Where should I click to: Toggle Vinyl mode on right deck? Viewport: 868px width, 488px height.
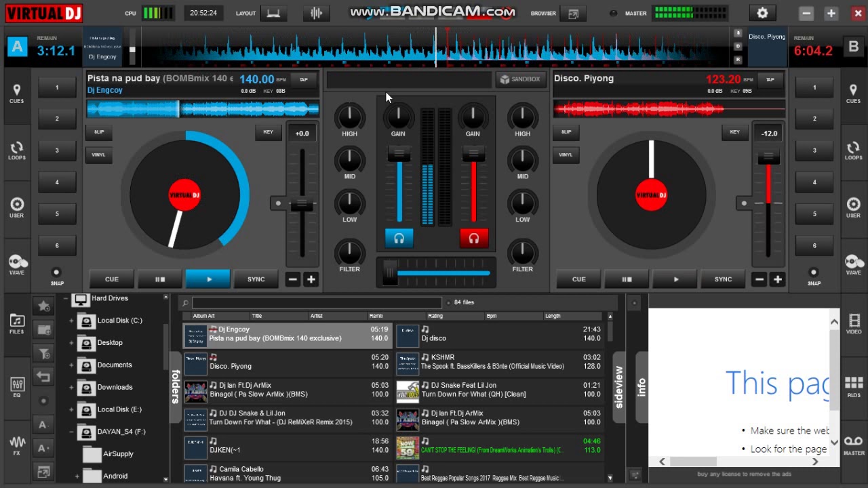click(566, 155)
